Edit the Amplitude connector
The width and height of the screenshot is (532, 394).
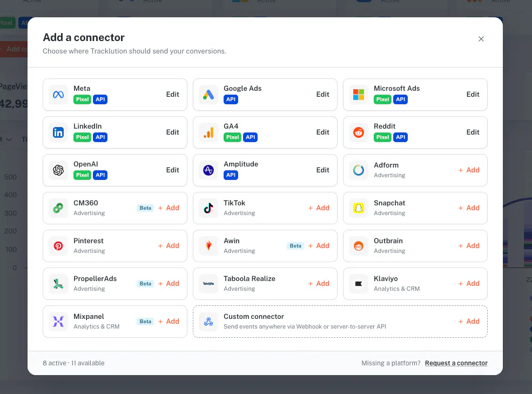322,170
